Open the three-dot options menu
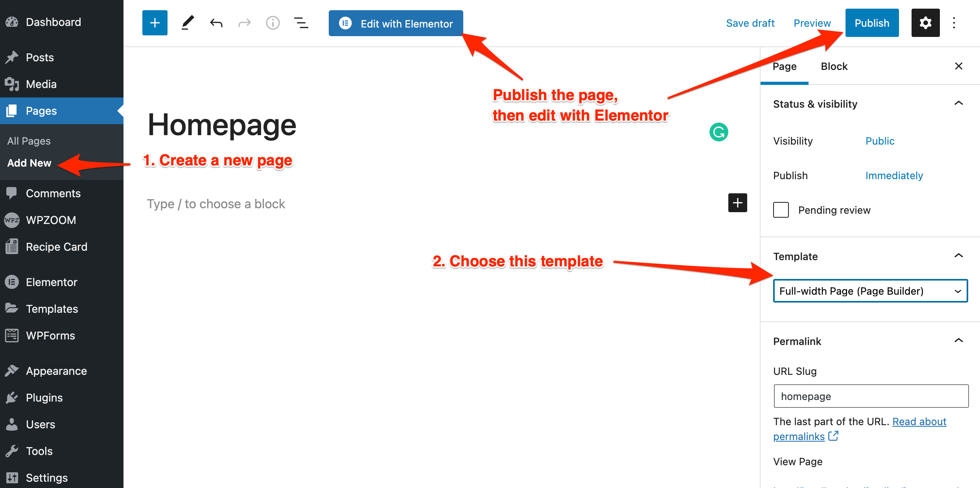The width and height of the screenshot is (980, 488). [x=954, y=23]
